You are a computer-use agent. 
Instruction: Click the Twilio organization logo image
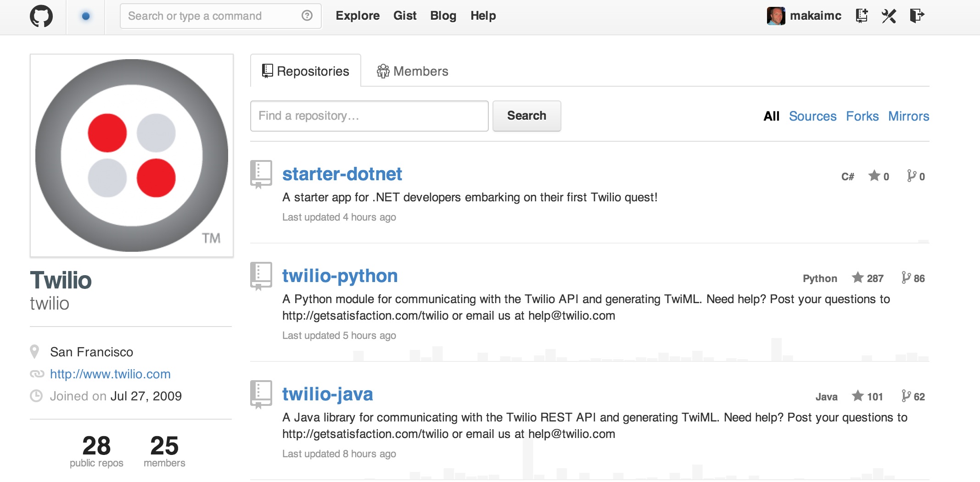click(x=132, y=155)
